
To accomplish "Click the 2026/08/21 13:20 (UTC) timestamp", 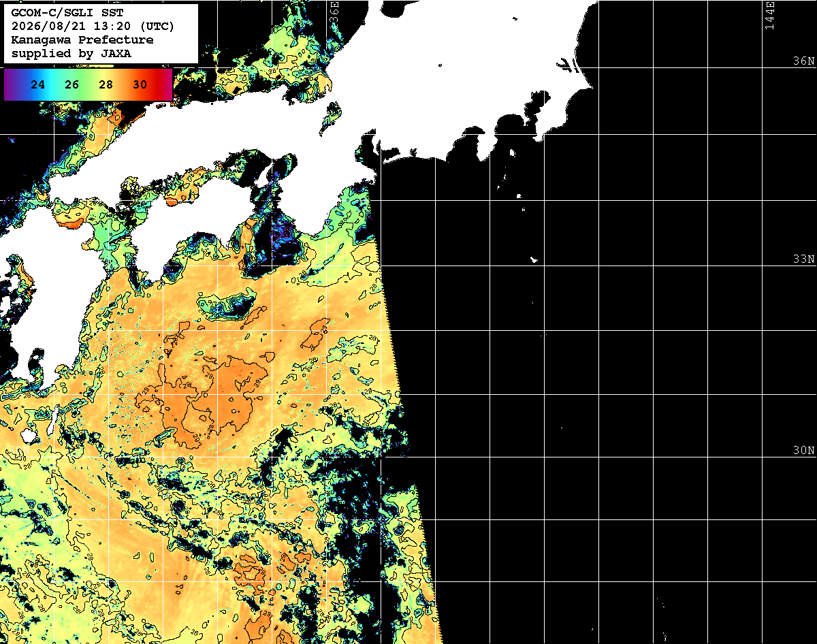I will (x=93, y=27).
